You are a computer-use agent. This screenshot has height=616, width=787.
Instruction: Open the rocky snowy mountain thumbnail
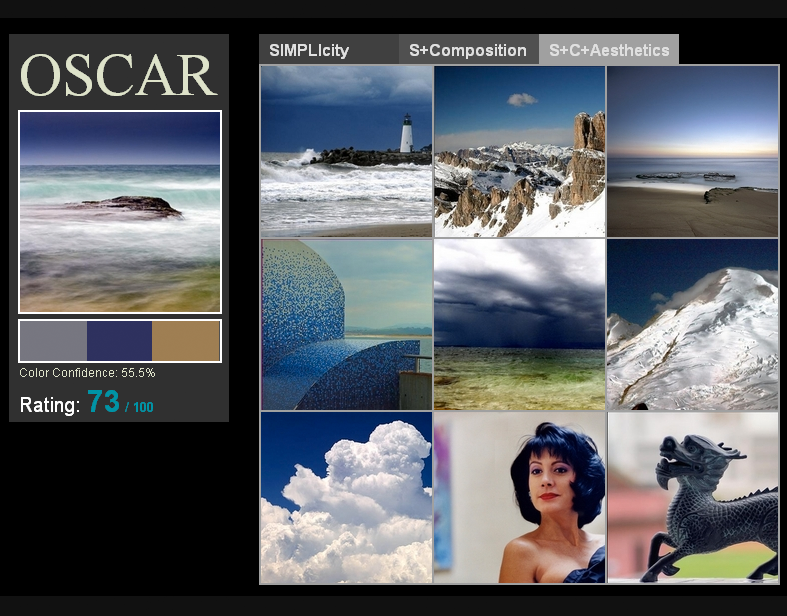click(x=520, y=151)
